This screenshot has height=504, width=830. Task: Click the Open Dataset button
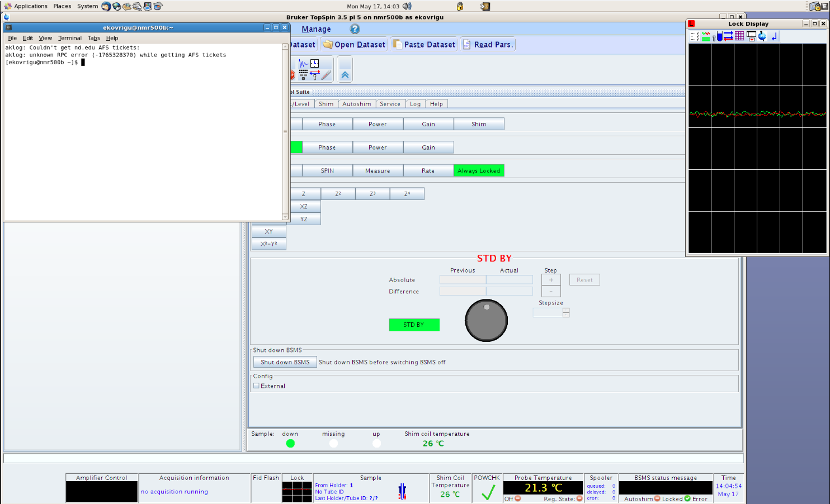[354, 45]
